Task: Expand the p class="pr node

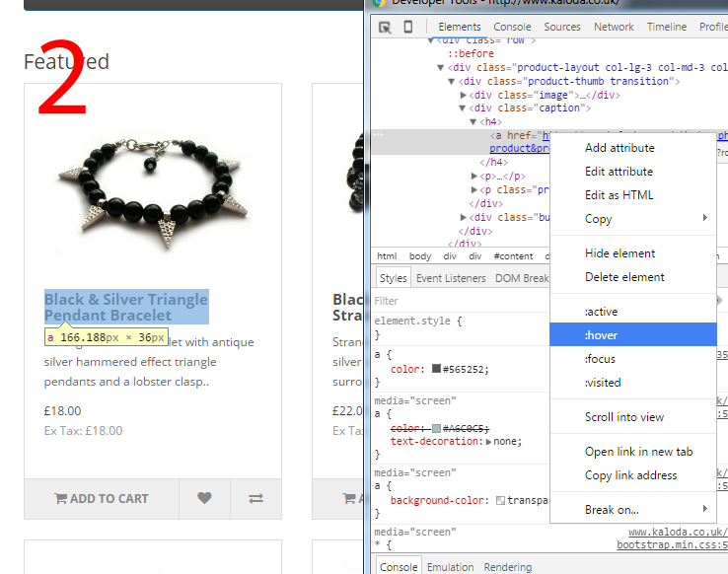Action: tap(474, 189)
